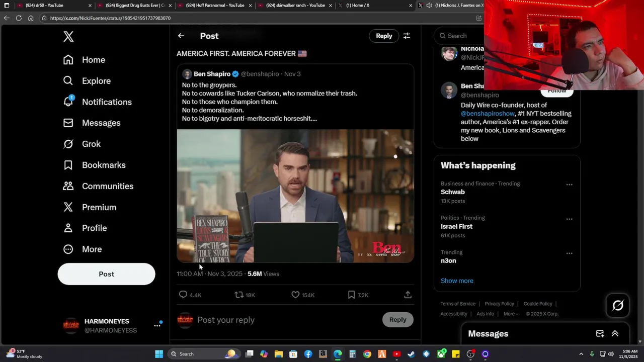Switch to Home / X tab
The image size is (644, 362).
(375, 6)
